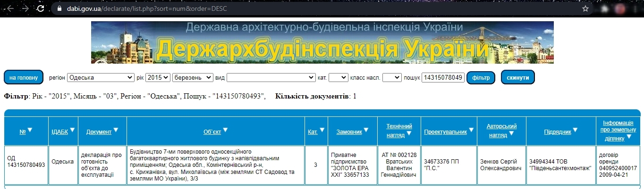Sort by the ІДАБК column header

click(59, 132)
